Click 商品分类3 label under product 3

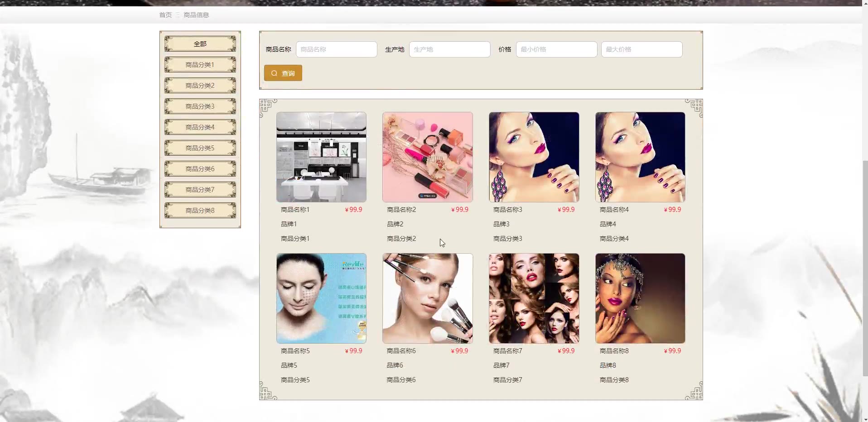(508, 239)
